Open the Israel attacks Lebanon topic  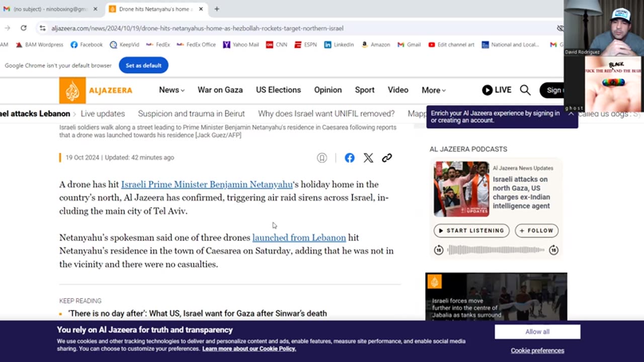coord(35,114)
